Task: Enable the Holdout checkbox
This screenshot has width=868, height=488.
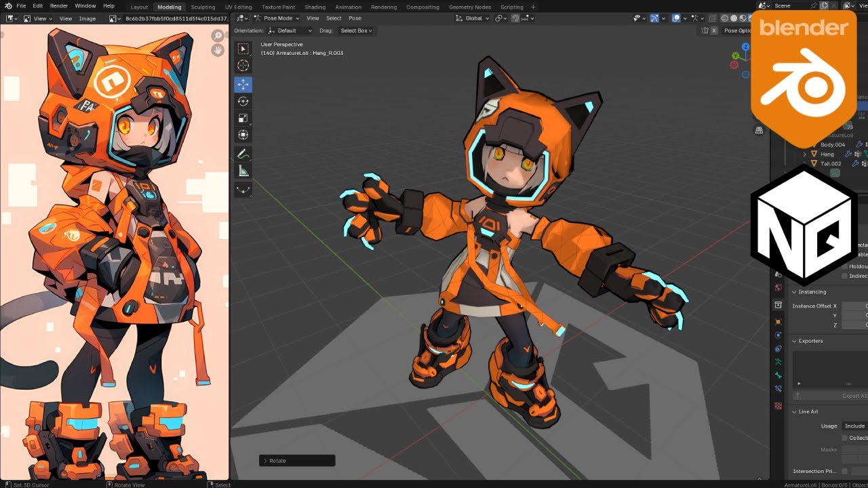Action: (x=845, y=266)
